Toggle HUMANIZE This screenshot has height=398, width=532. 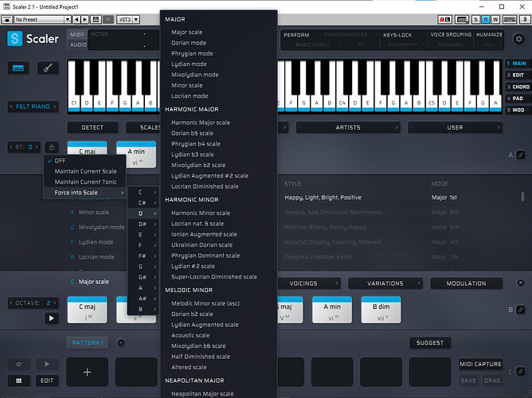[x=489, y=34]
